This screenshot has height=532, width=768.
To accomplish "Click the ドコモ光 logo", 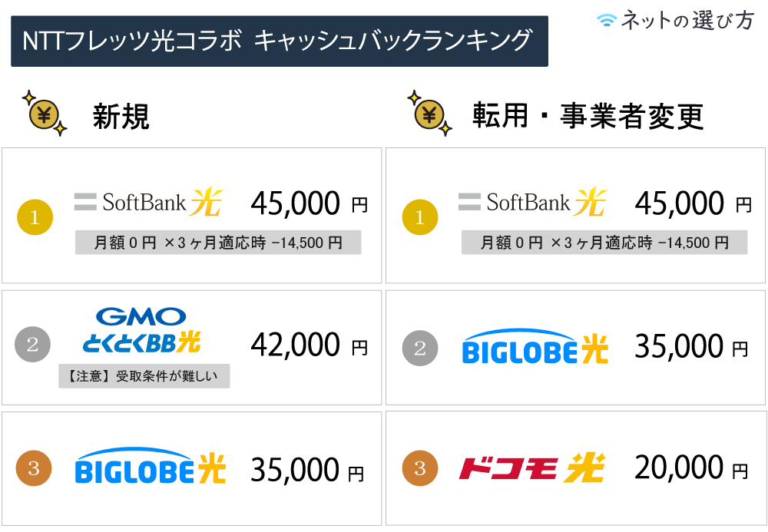I will point(532,468).
